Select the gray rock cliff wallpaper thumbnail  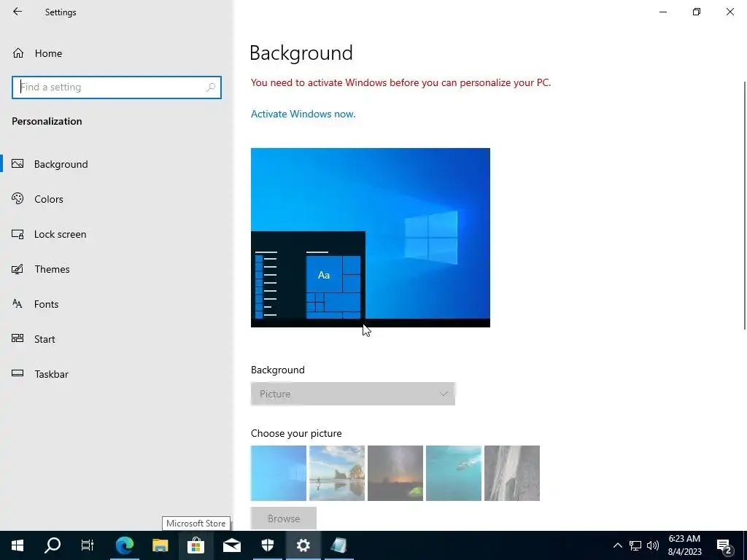click(512, 472)
